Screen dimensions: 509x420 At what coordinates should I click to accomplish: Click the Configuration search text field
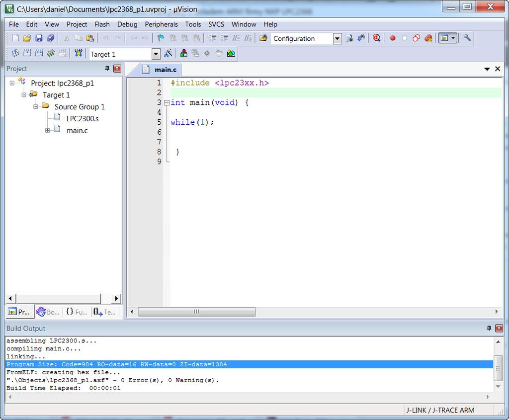point(302,39)
